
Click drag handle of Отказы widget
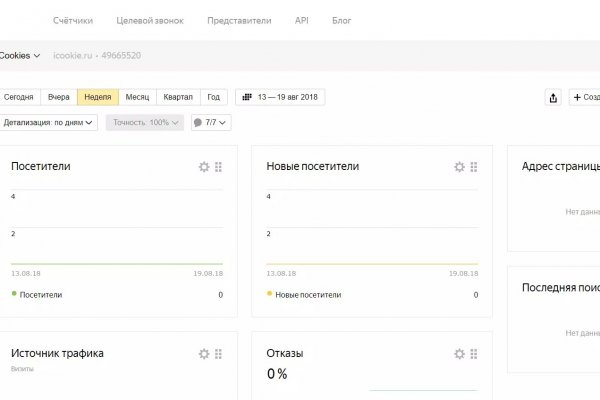[x=473, y=354]
